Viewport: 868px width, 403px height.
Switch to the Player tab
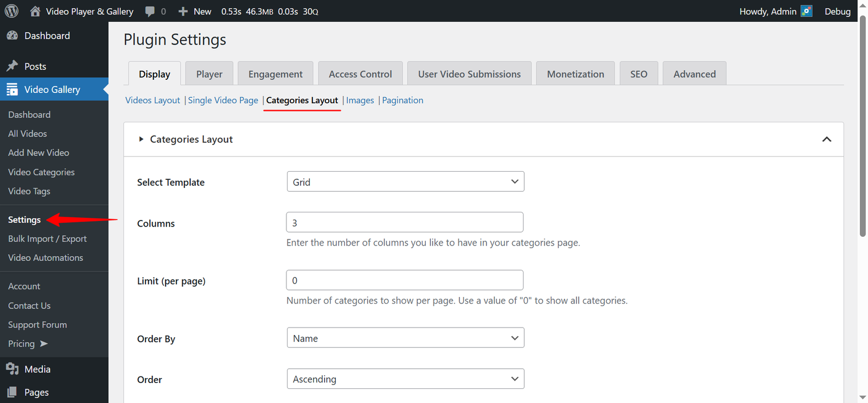pos(209,74)
